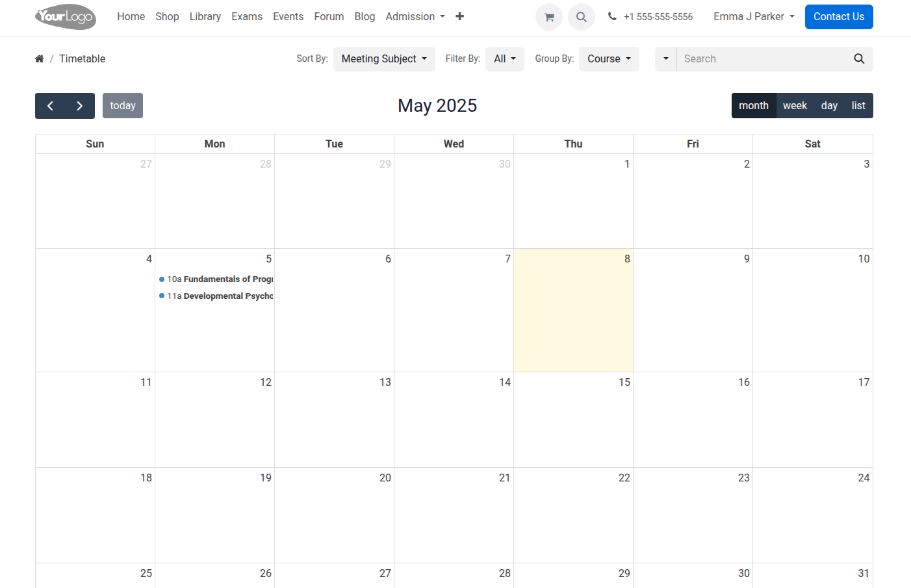911x588 pixels.
Task: Click day number 31
Action: coord(864,573)
